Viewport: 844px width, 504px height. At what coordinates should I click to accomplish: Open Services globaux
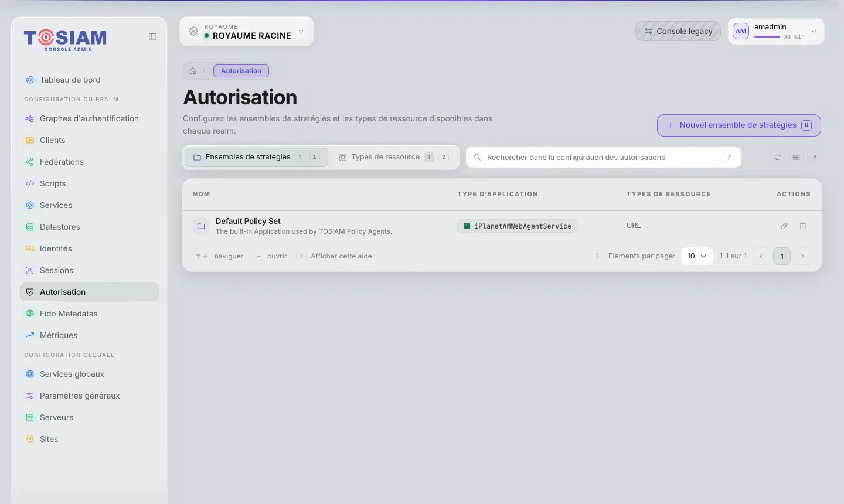(89, 374)
